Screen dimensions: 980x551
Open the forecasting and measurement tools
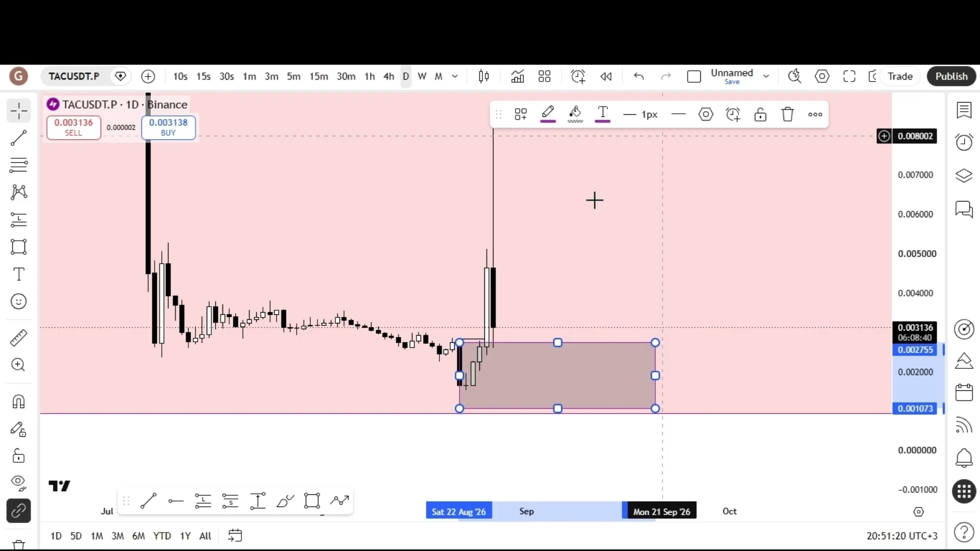(x=19, y=220)
